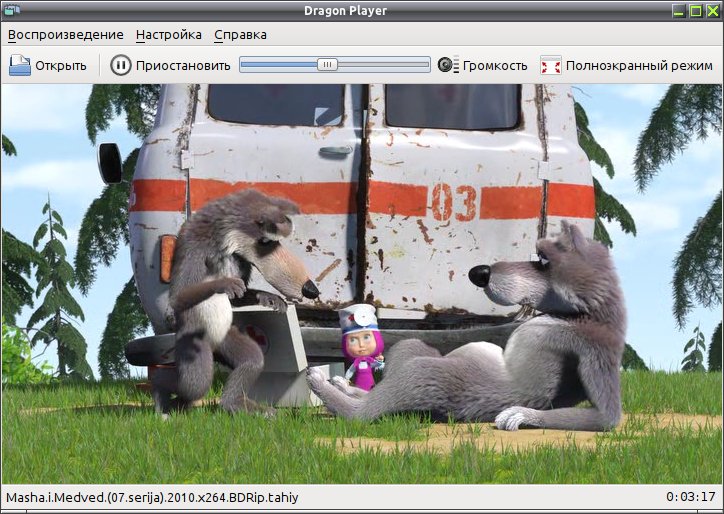Click the Открыть button label

pyautogui.click(x=61, y=66)
